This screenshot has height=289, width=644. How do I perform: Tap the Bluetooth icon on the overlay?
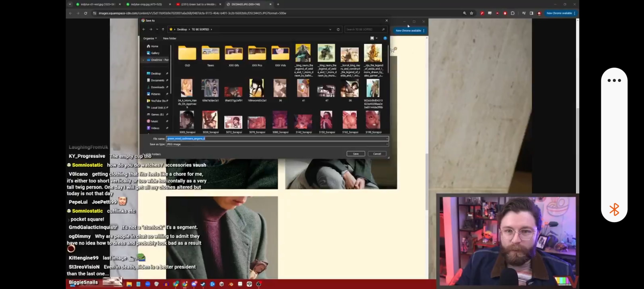click(x=614, y=209)
